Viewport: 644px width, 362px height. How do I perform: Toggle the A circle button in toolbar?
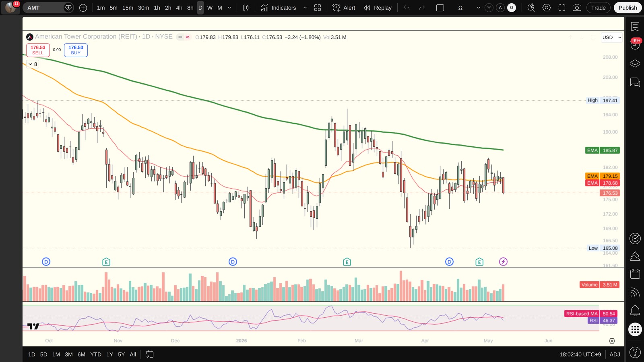pos(500,8)
